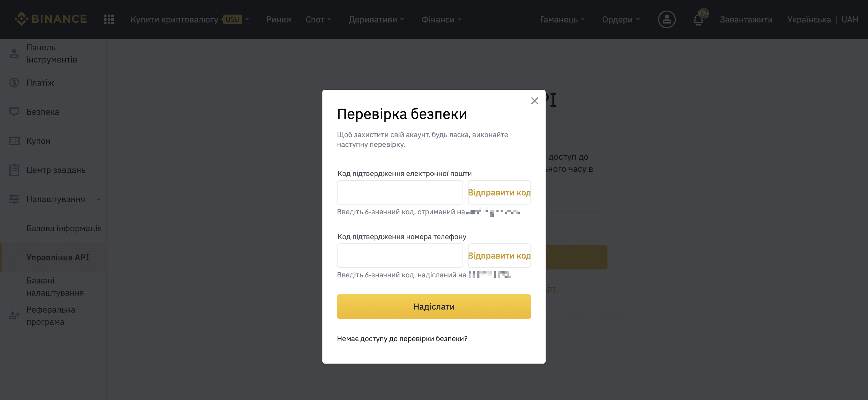
Task: Select Базова інформація in sidebar
Action: pyautogui.click(x=64, y=228)
